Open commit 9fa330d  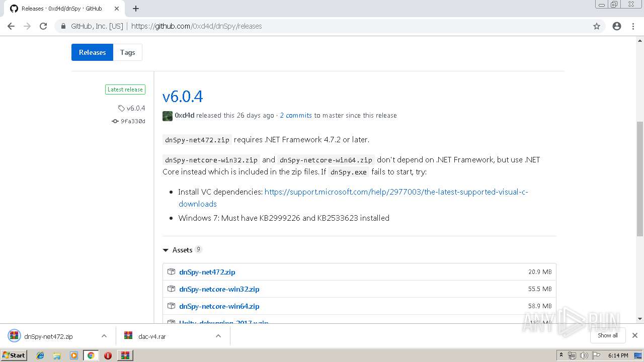point(133,121)
